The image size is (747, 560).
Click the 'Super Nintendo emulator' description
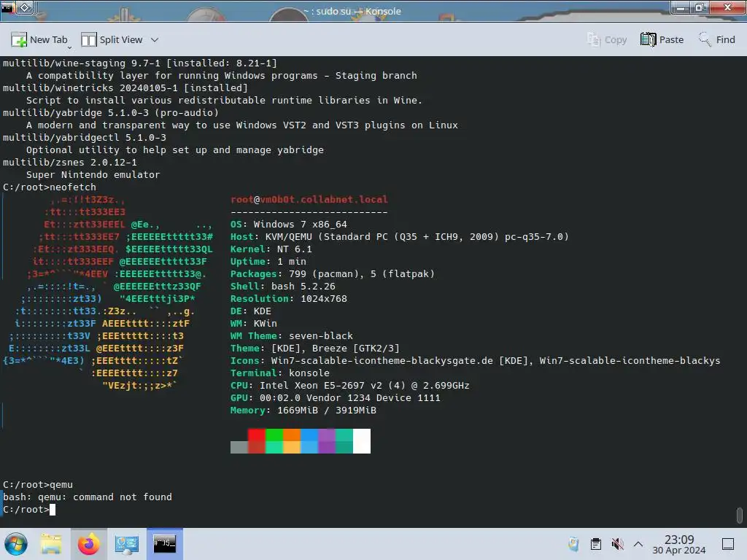pyautogui.click(x=93, y=174)
